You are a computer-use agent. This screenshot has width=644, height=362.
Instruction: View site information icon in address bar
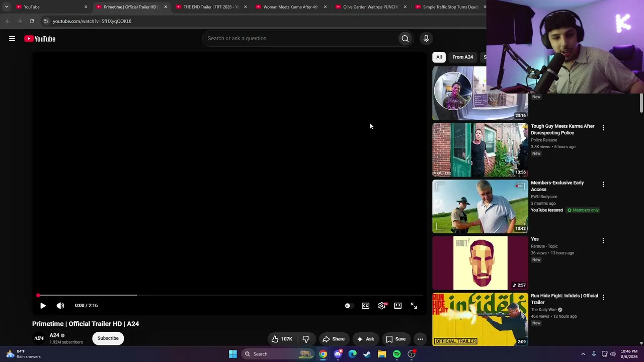(x=46, y=21)
